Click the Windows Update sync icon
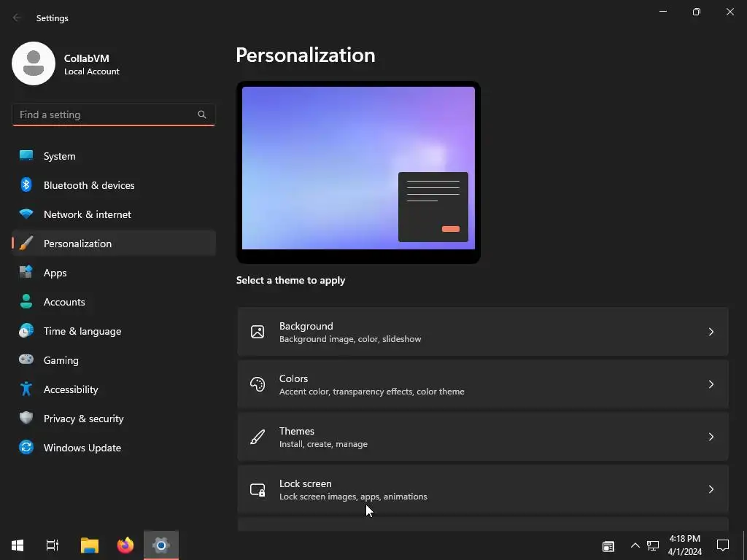The width and height of the screenshot is (747, 560). click(26, 447)
